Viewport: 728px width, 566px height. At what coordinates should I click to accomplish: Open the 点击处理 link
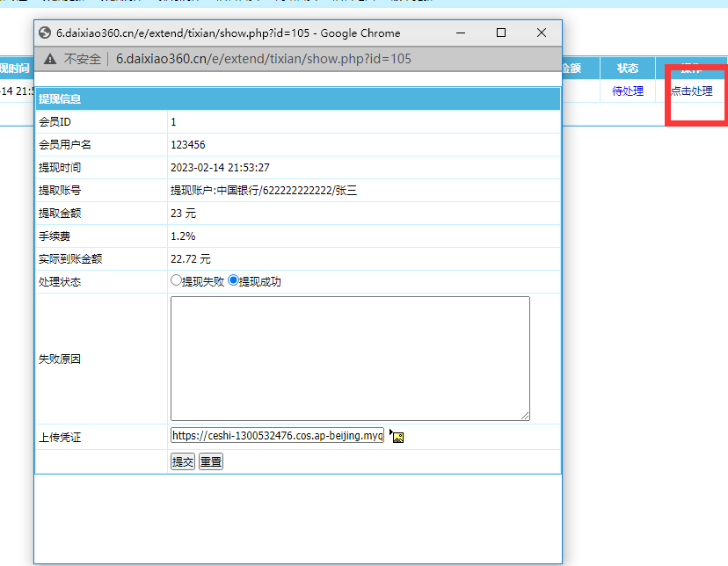[691, 91]
